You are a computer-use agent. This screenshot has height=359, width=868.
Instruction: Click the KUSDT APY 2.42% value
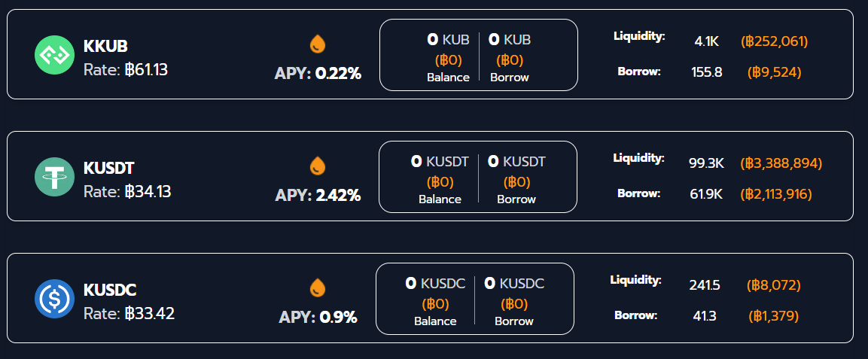[x=338, y=196]
